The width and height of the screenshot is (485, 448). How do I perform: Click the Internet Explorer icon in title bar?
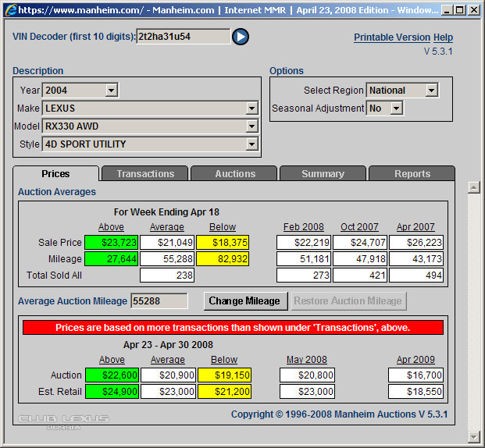click(x=9, y=10)
